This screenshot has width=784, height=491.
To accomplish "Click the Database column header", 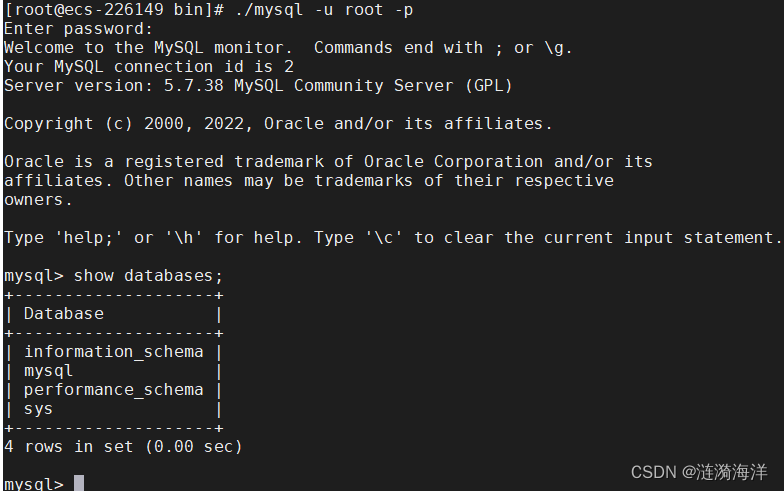I will tap(63, 313).
